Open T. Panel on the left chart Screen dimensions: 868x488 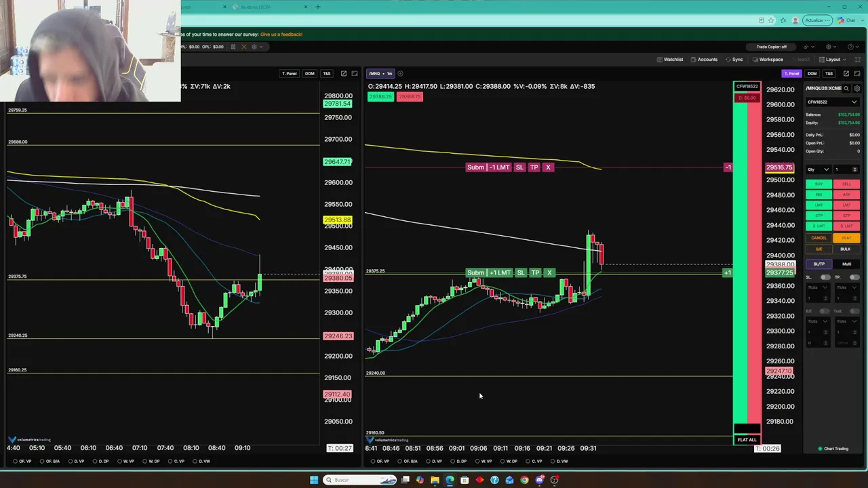290,73
